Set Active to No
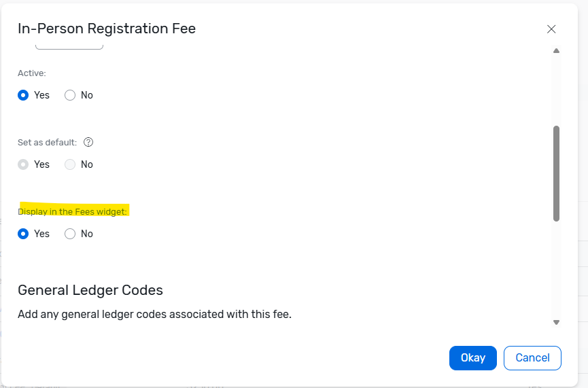This screenshot has width=588, height=388. [x=70, y=95]
